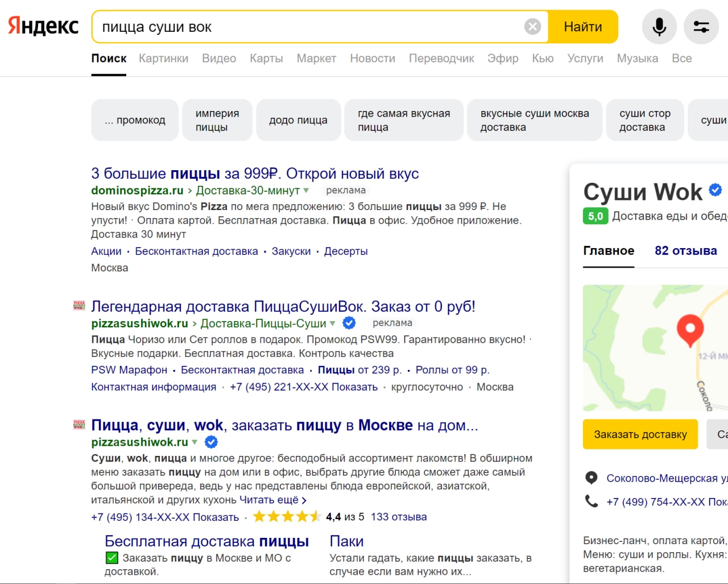728x584 pixels.
Task: Click verified badge after pizzasushiwok.ru organic result
Action: tap(211, 442)
